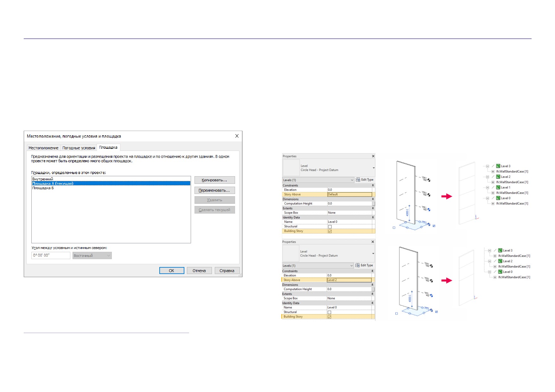Collapse the Identity Data section in the Story Above Level 2 panel
The height and width of the screenshot is (392, 555).
(x=372, y=303)
